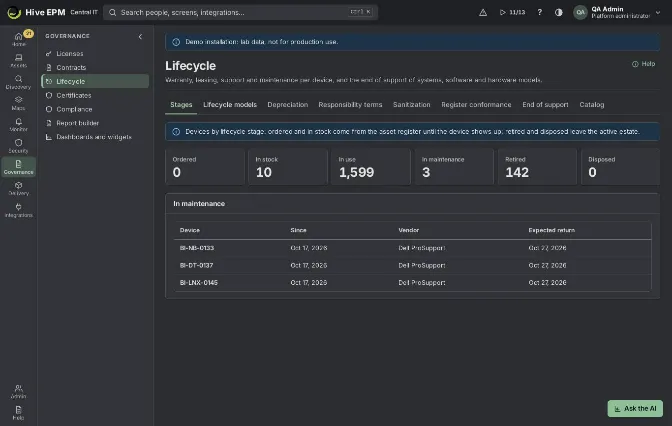Switch to the Responsibility terms tab
The width and height of the screenshot is (672, 426).
[x=350, y=105]
